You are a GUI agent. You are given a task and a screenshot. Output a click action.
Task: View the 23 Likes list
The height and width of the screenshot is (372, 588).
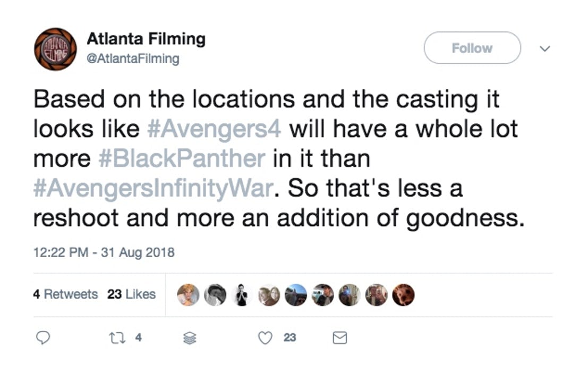(x=131, y=294)
